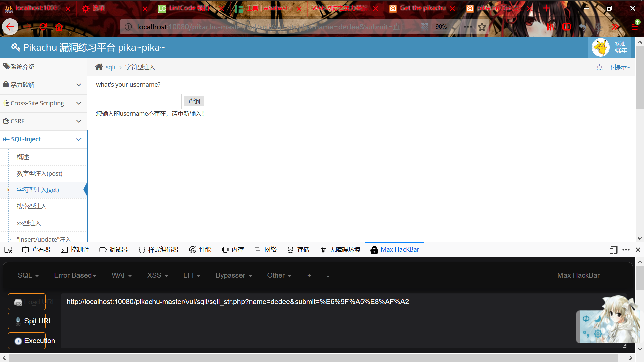Open the Error Based dropdown

(x=75, y=275)
